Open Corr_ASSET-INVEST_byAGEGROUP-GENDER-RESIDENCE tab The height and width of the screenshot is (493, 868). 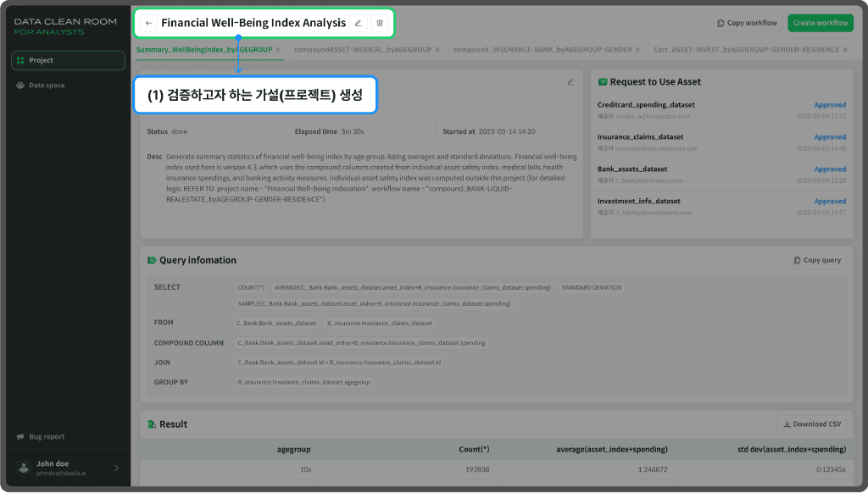pos(746,50)
